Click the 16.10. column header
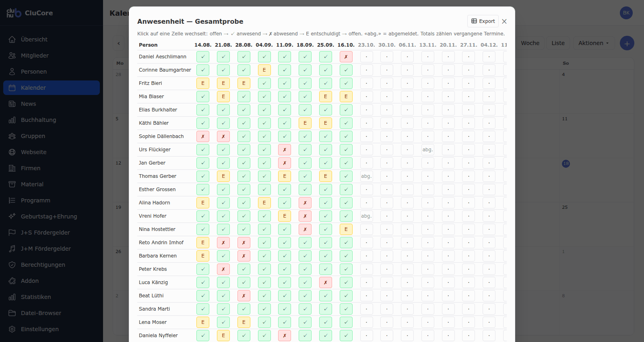Image resolution: width=644 pixels, height=342 pixels. tap(346, 45)
